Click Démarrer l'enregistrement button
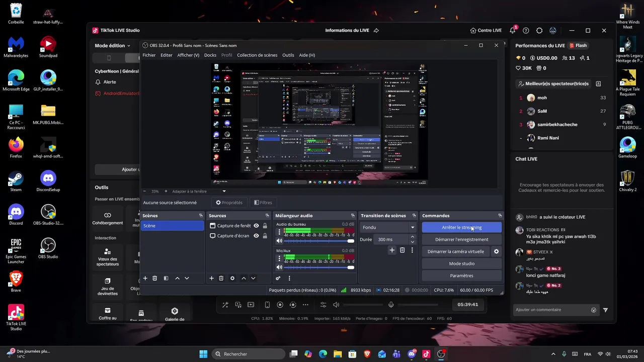This screenshot has width=644, height=362. 462,239
